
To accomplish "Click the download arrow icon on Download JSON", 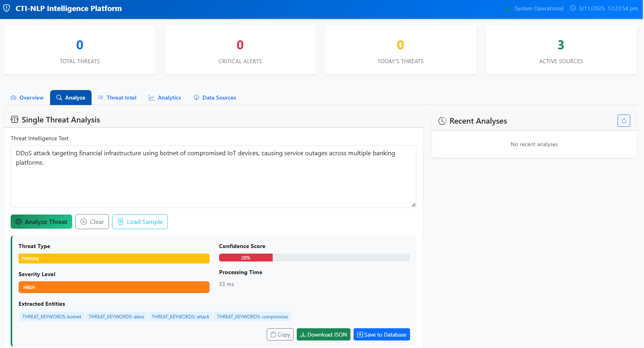I will (303, 335).
